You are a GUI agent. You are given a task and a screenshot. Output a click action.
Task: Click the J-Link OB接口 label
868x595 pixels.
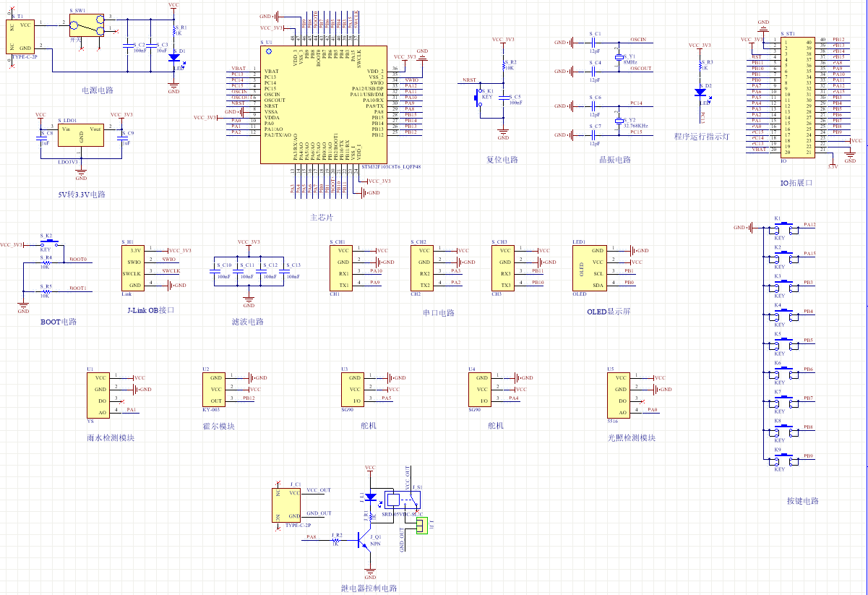(x=150, y=310)
